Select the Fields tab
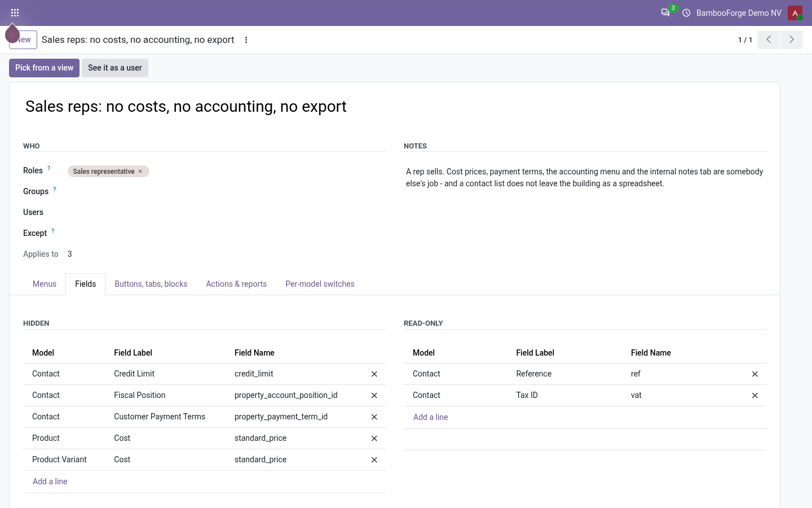The height and width of the screenshot is (508, 812). [x=86, y=284]
